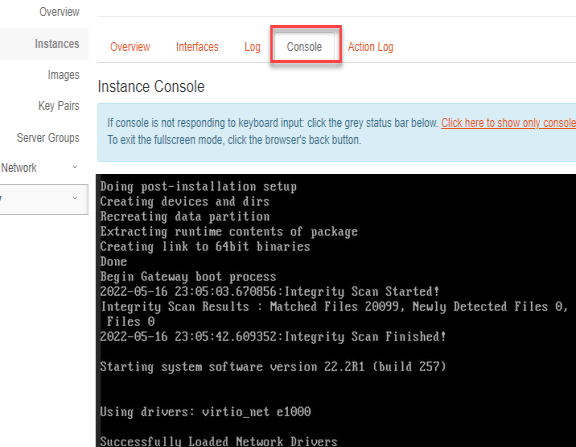Select the Console tab
576x447 pixels.
(x=304, y=47)
